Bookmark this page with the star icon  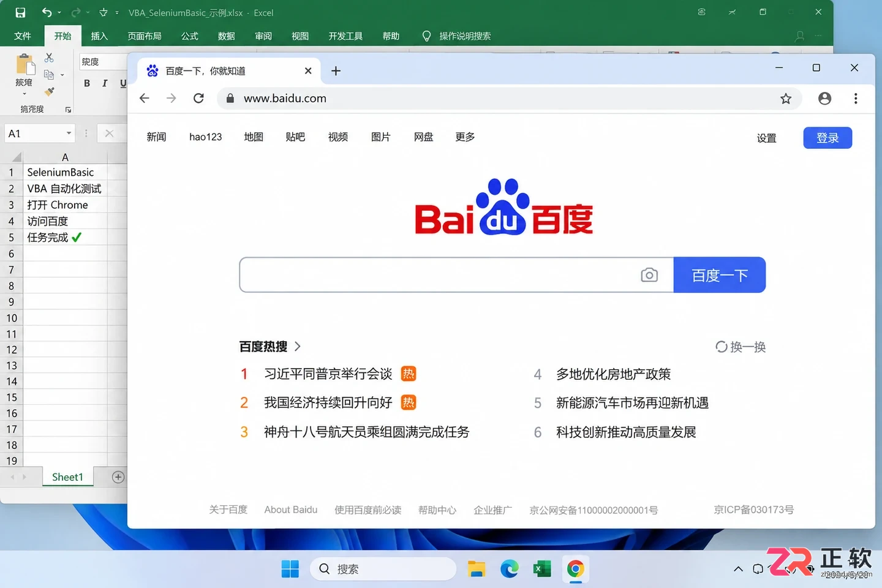click(x=786, y=98)
